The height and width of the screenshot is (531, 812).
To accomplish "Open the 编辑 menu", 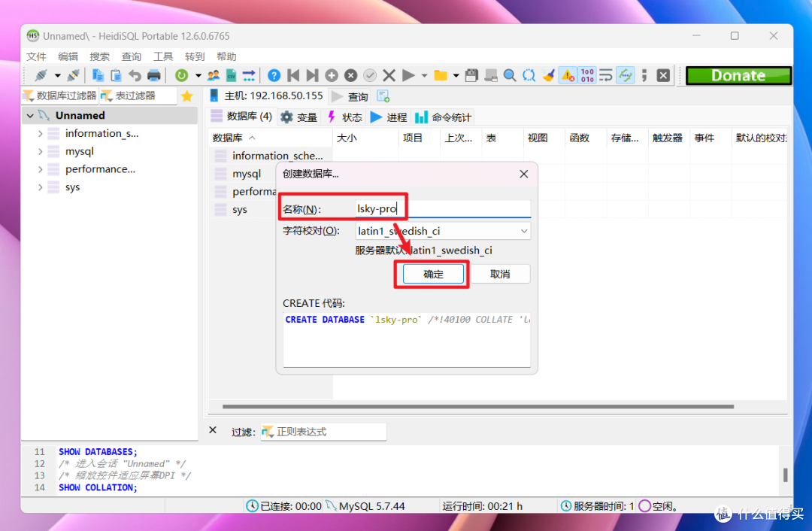I will (x=68, y=56).
